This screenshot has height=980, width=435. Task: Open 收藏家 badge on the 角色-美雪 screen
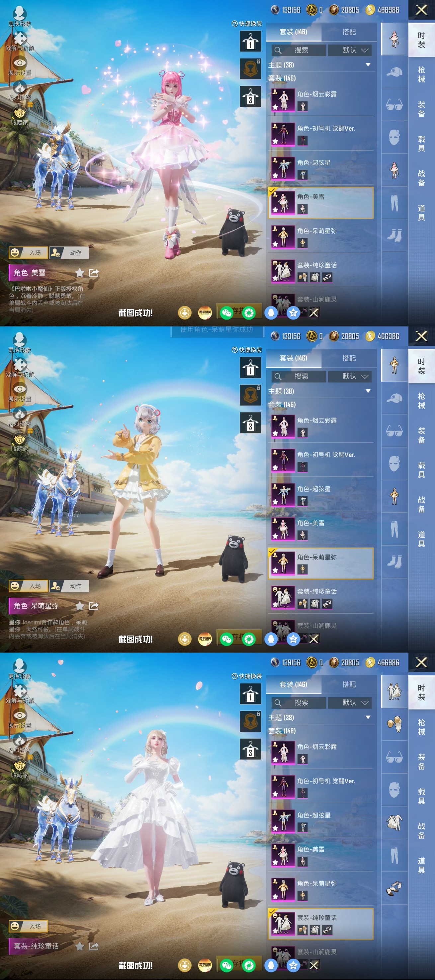[x=19, y=116]
